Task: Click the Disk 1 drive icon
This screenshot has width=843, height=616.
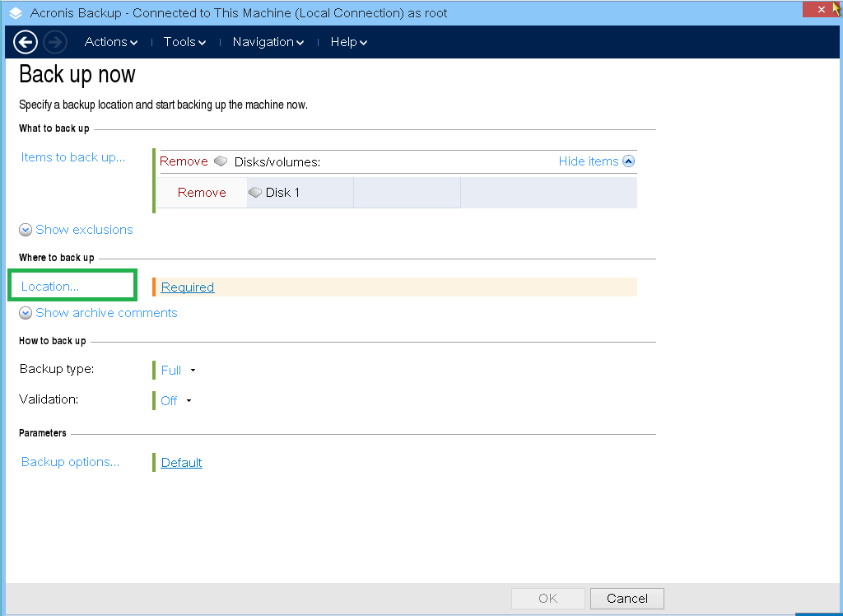Action: [x=255, y=192]
